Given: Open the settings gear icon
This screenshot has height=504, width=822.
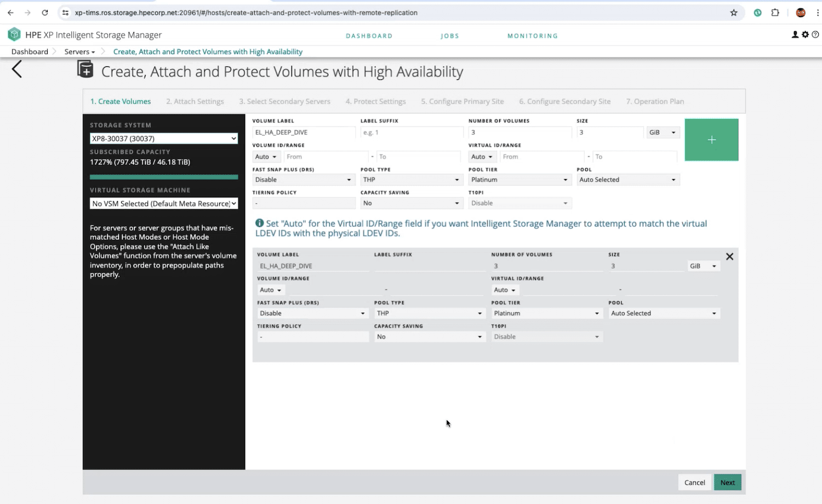Looking at the screenshot, I should coord(805,35).
